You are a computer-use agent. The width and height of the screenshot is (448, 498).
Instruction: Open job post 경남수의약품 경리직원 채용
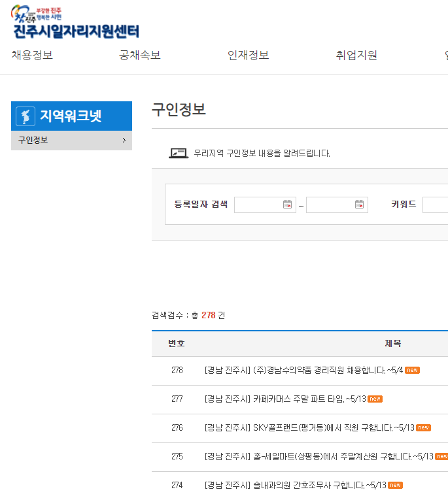[303, 371]
